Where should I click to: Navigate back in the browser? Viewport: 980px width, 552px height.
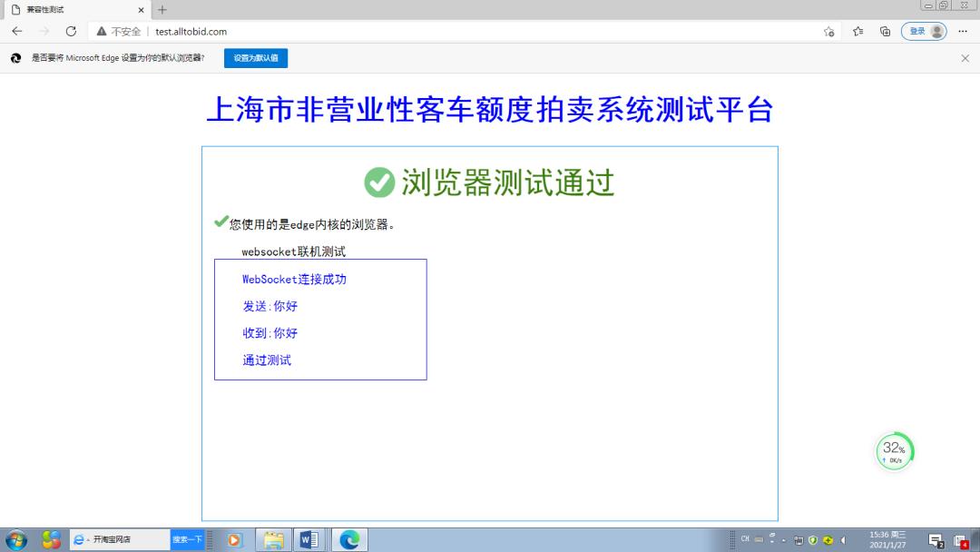click(17, 31)
